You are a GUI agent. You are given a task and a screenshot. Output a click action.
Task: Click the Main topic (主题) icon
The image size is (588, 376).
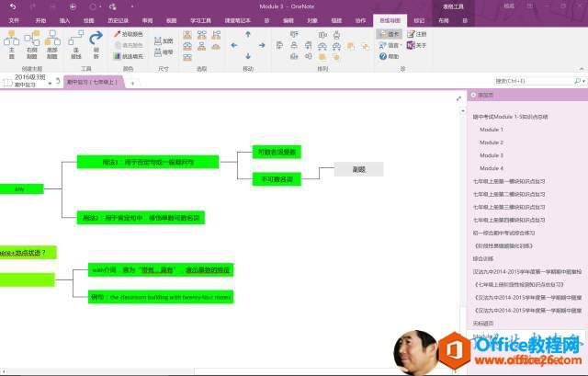[x=11, y=44]
